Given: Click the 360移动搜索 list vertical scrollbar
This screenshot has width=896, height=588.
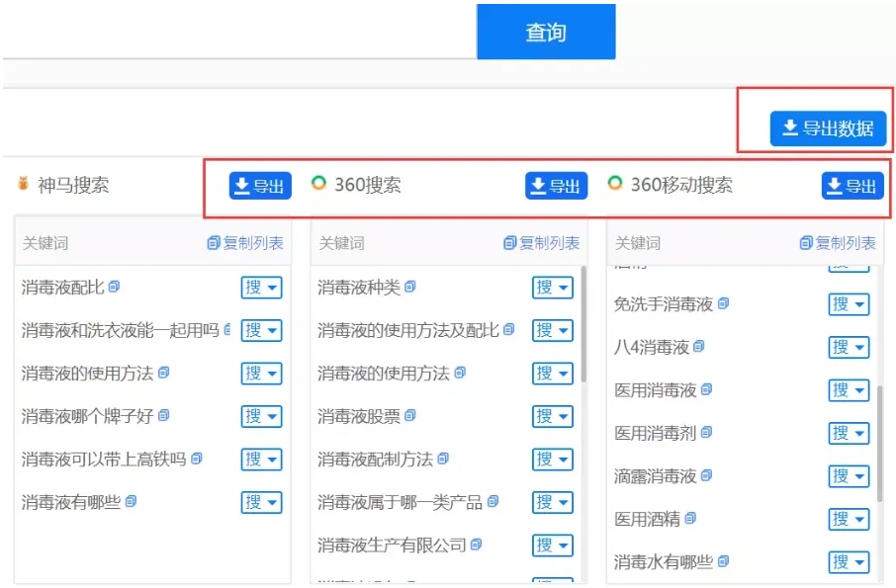Looking at the screenshot, I should pos(880,444).
